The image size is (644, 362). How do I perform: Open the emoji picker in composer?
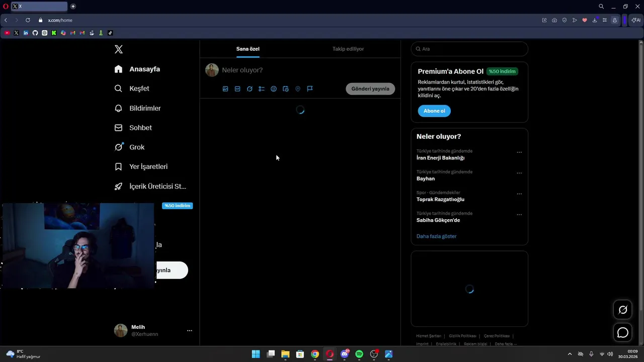tap(274, 89)
